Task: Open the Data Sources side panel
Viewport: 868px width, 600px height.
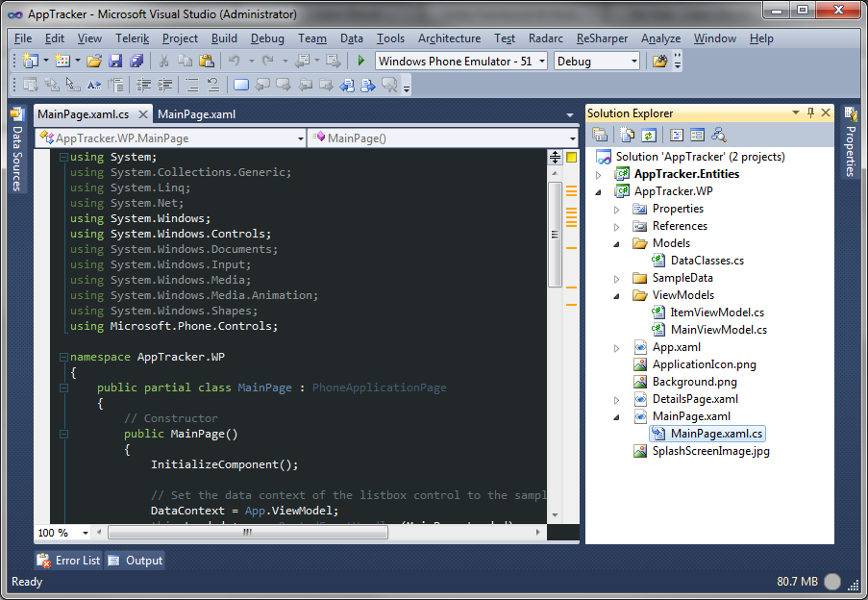Action: coord(17,150)
